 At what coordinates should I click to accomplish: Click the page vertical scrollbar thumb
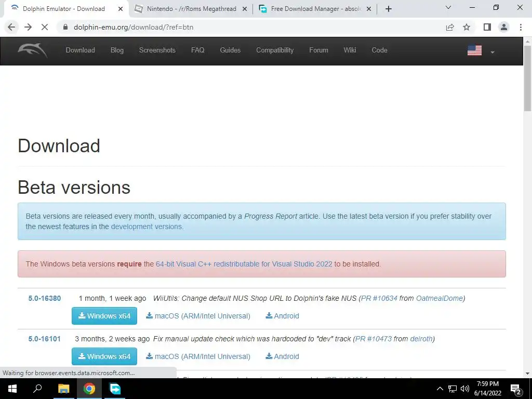pos(527,78)
